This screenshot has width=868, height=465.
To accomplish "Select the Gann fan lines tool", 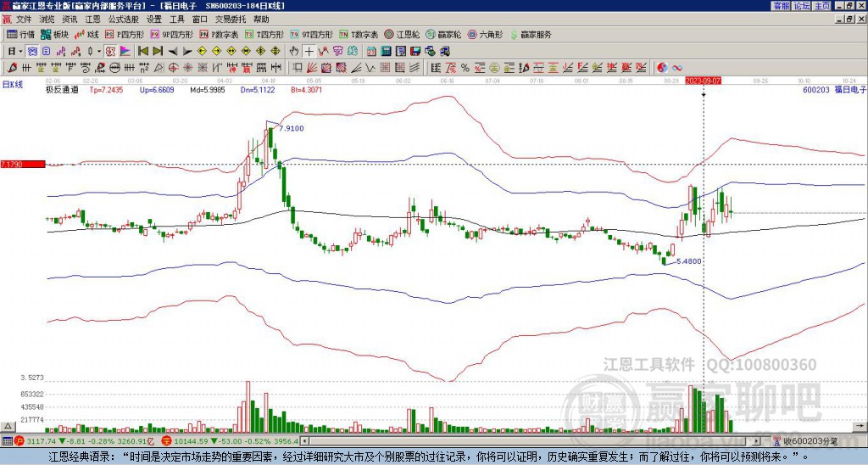I will coord(312,68).
